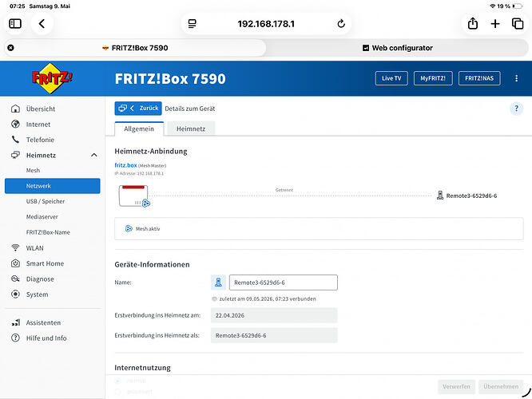Switch to the Heimnetz tab
532x399 pixels.
click(191, 128)
